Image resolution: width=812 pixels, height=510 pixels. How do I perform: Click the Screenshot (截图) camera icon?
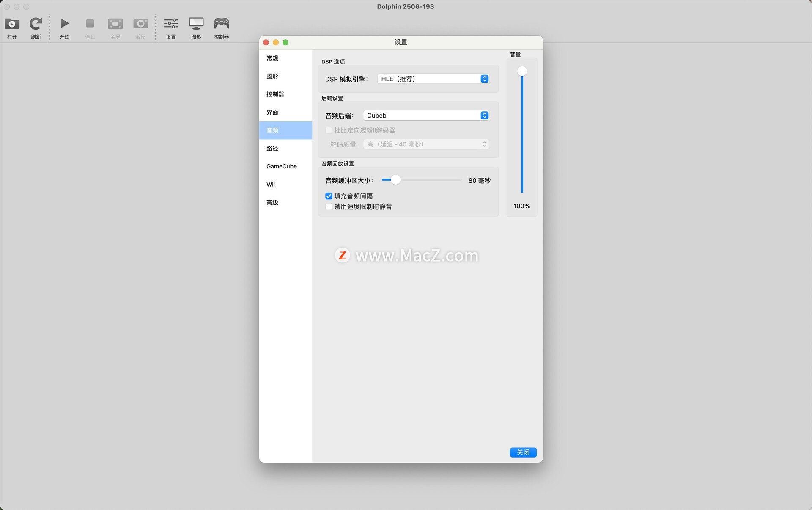pyautogui.click(x=141, y=24)
